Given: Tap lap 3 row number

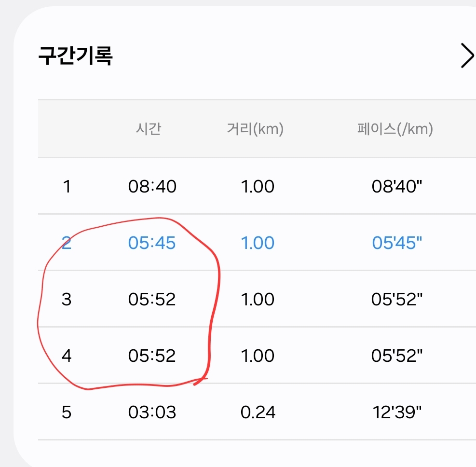Looking at the screenshot, I should click(x=67, y=300).
